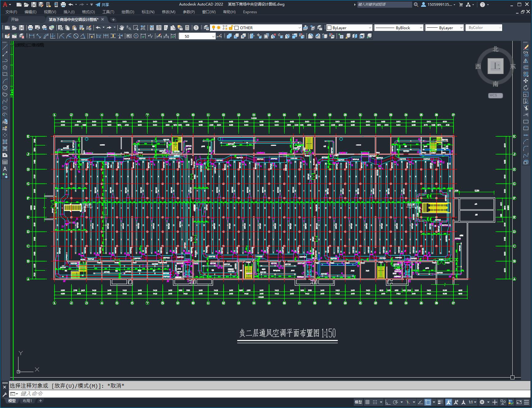Click the 共享 share button
The height and width of the screenshot is (408, 532).
pos(102,5)
